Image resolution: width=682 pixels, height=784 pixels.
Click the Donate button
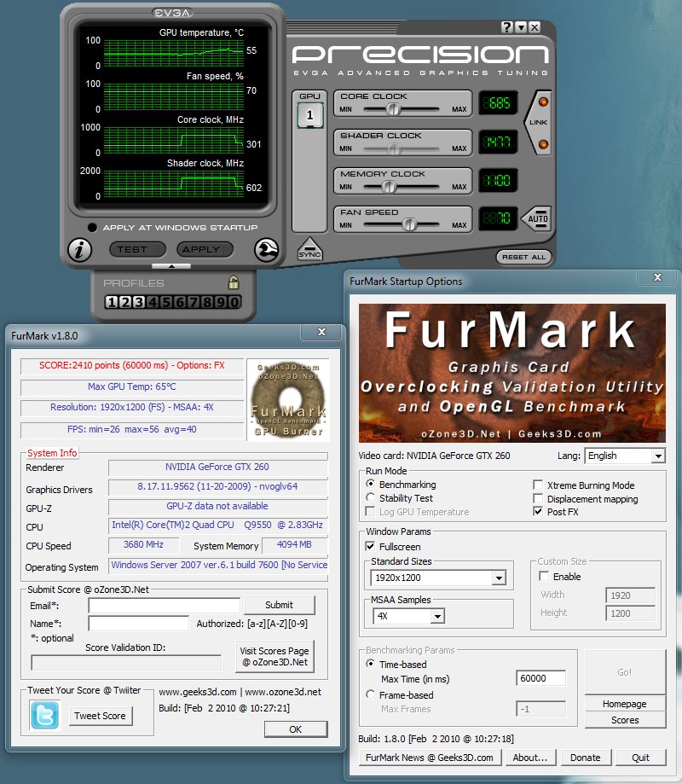pyautogui.click(x=586, y=758)
